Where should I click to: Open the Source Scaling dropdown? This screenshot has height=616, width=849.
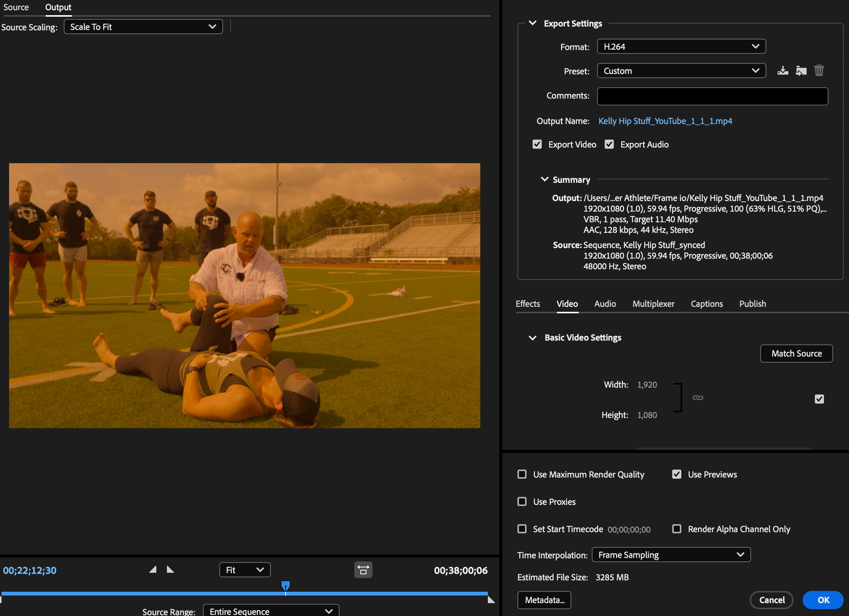143,27
